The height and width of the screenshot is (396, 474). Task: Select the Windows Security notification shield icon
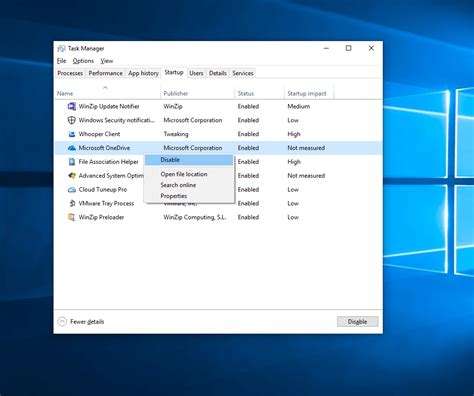pyautogui.click(x=72, y=120)
